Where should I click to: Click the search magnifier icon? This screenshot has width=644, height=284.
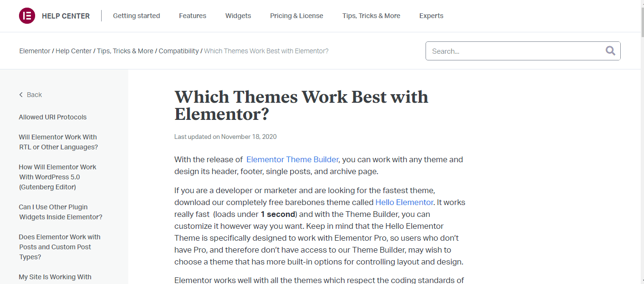610,51
